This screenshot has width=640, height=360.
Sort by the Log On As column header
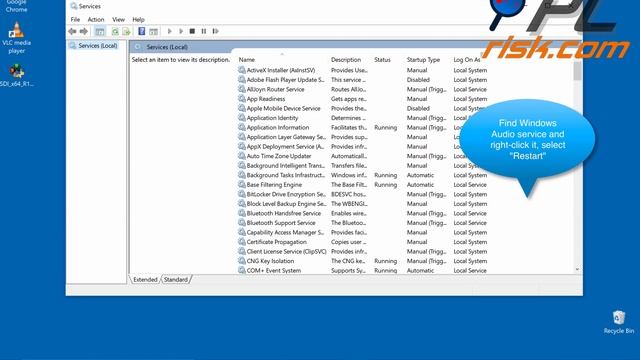pos(467,60)
